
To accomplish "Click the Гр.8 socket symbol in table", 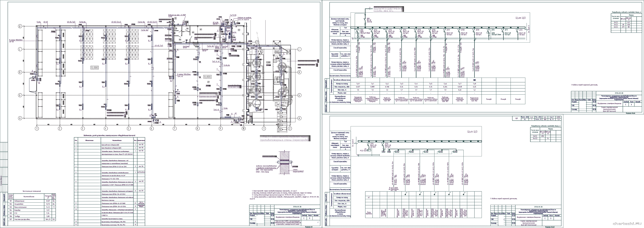I will pos(474,80).
